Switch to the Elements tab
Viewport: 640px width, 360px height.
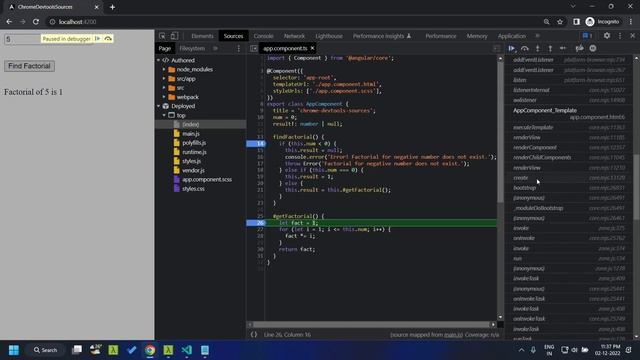[x=202, y=36]
